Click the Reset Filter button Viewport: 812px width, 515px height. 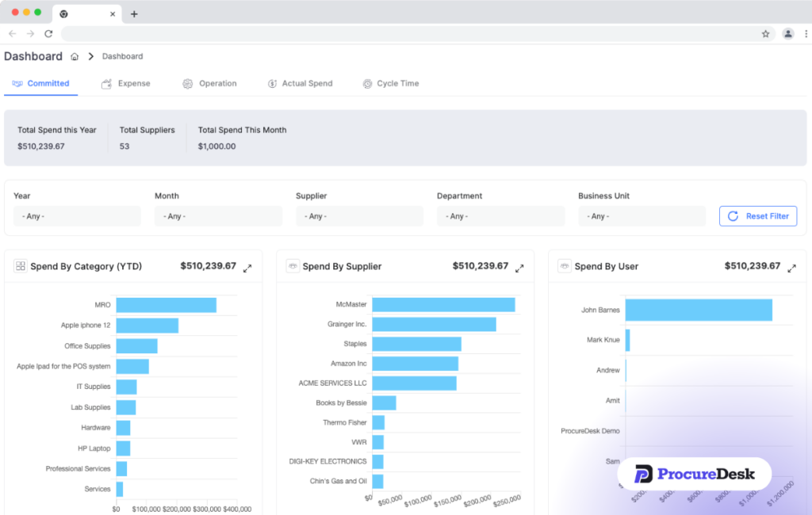[x=758, y=216]
